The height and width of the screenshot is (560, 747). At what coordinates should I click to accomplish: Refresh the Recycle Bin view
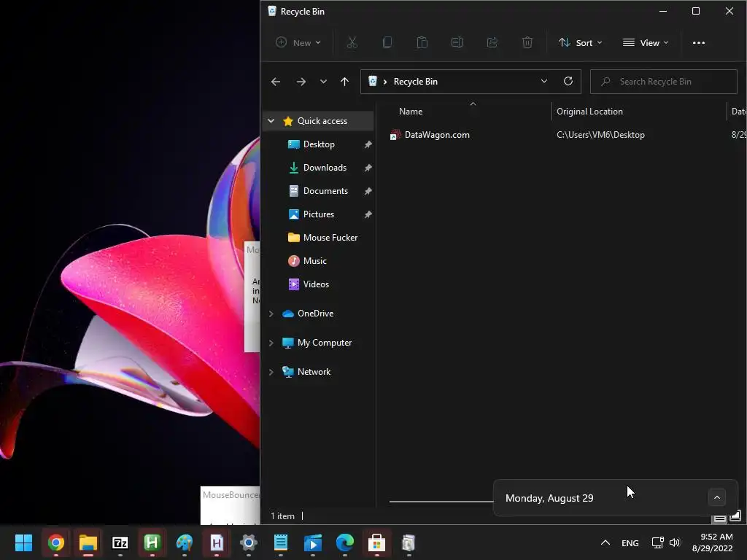(x=568, y=82)
